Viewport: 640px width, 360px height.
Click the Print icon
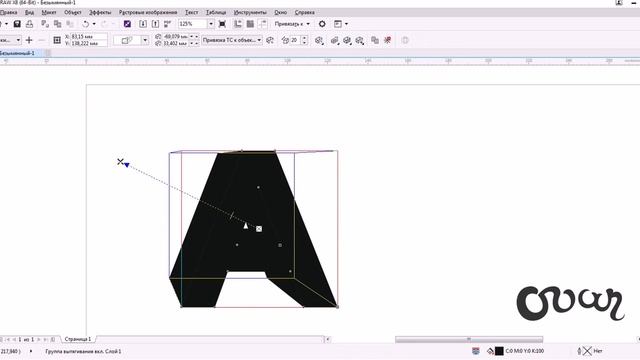(29, 24)
